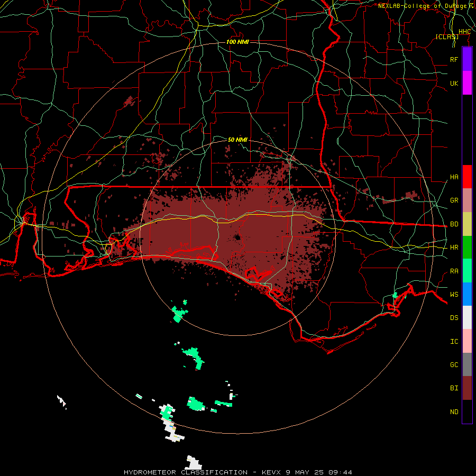Click the brown BI legend color swatch
476x476 pixels.
[467, 388]
